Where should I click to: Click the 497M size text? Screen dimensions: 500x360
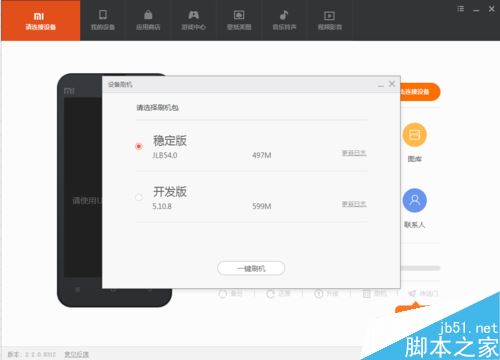[262, 155]
